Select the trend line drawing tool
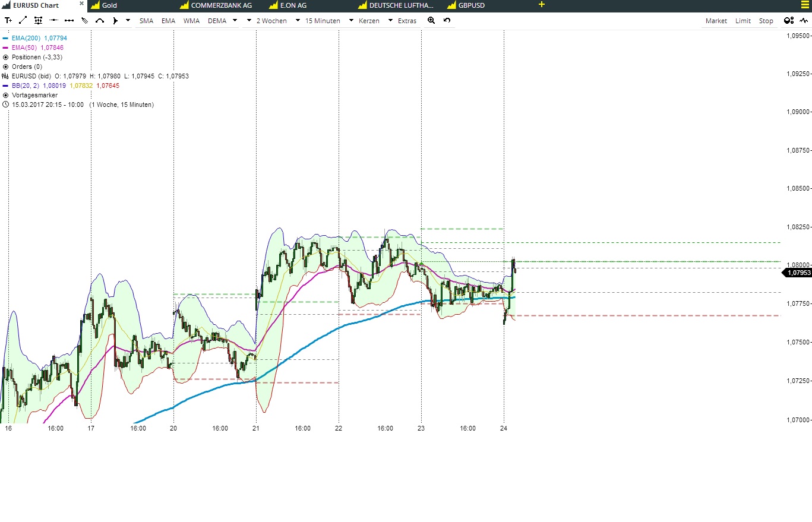The image size is (812, 522). (x=23, y=20)
